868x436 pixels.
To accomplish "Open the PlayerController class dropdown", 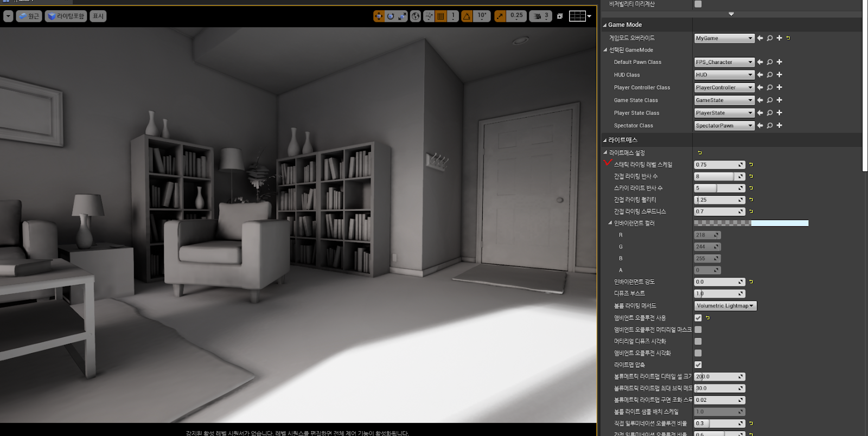I will 724,87.
